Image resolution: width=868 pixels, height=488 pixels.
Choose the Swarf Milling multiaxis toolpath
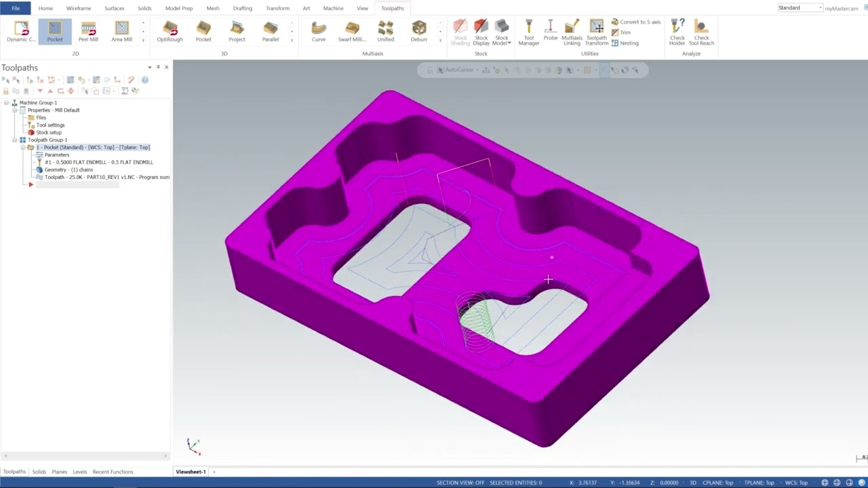coord(352,32)
